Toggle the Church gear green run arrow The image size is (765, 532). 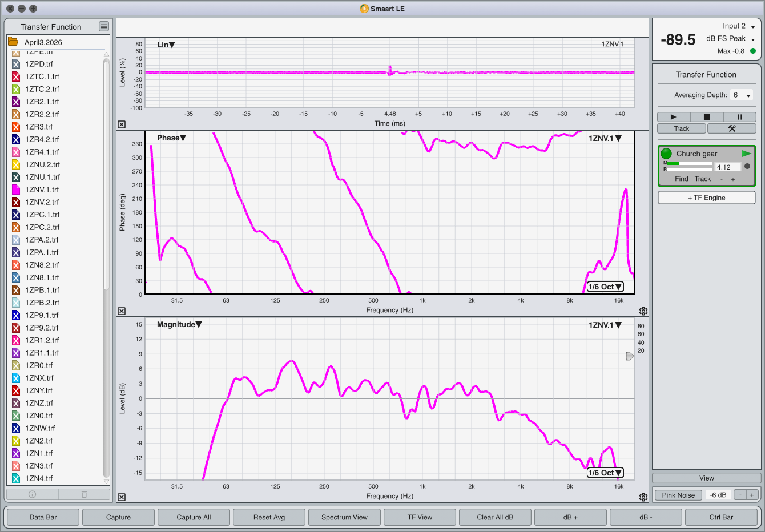tap(746, 154)
